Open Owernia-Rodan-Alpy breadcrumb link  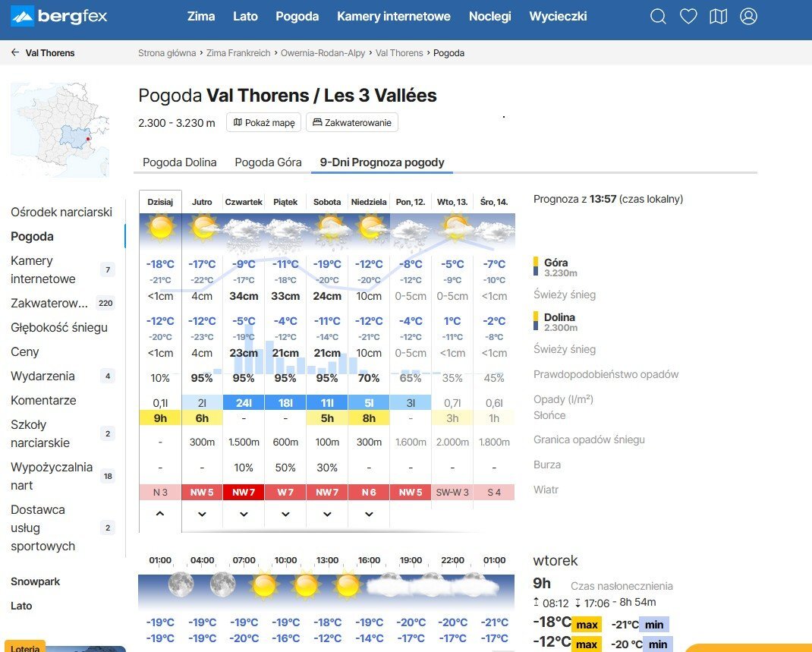pyautogui.click(x=323, y=53)
